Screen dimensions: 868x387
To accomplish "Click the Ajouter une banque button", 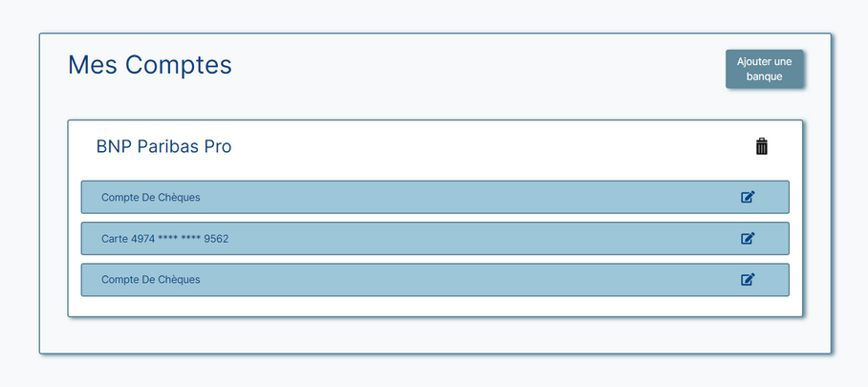I will [764, 69].
